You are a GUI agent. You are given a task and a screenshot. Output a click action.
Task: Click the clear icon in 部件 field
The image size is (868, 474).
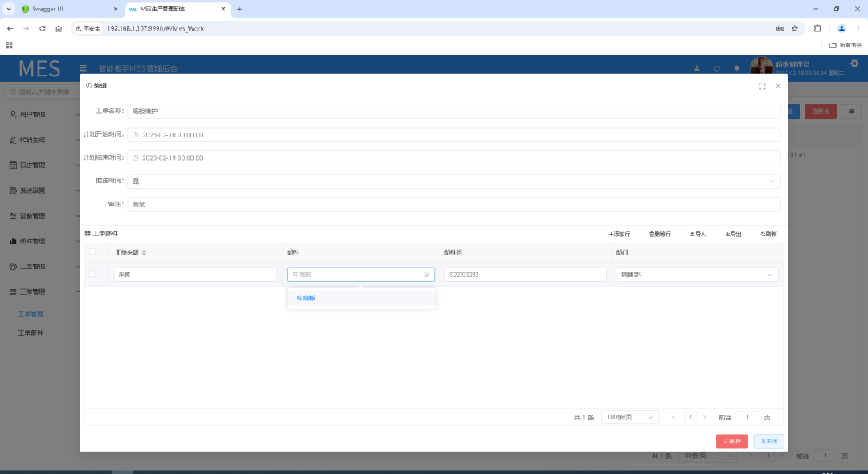[x=426, y=275]
